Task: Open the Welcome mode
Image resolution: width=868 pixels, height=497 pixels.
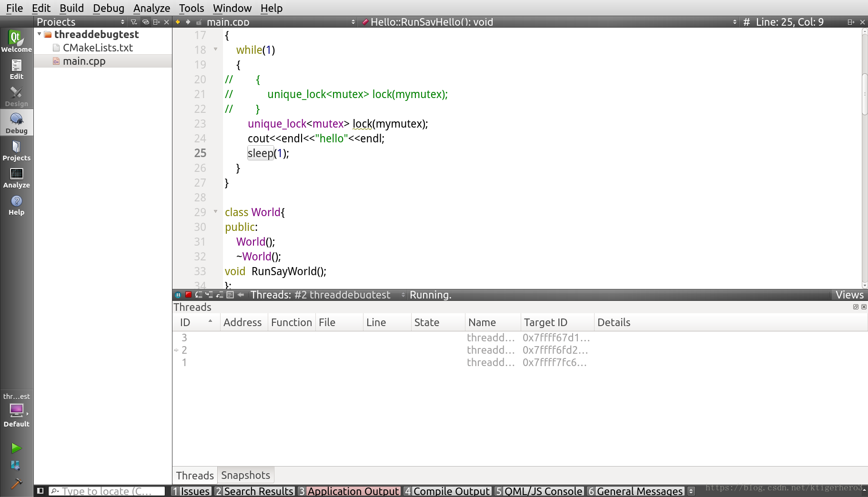Action: tap(16, 41)
